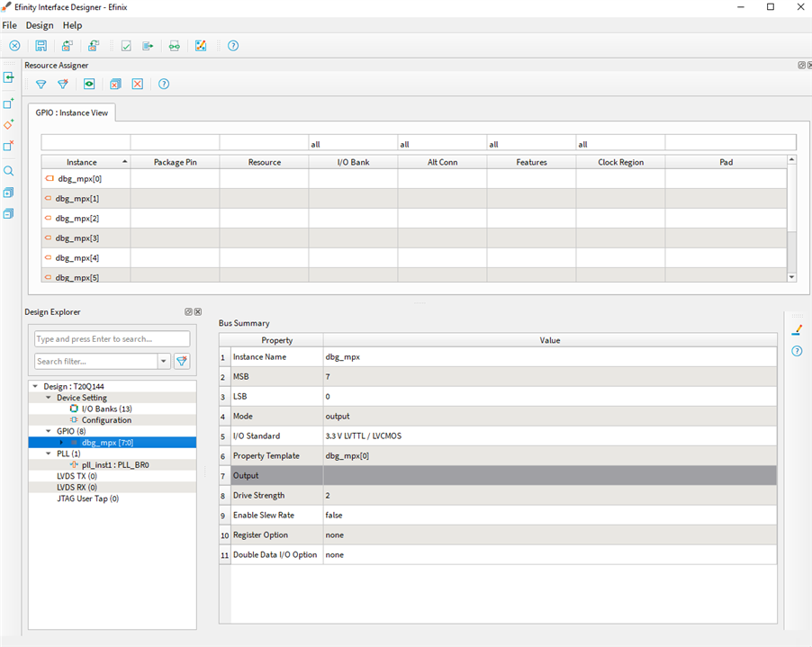Collapse the GPIO (8) tree node
This screenshot has height=647, width=812.
tap(49, 431)
